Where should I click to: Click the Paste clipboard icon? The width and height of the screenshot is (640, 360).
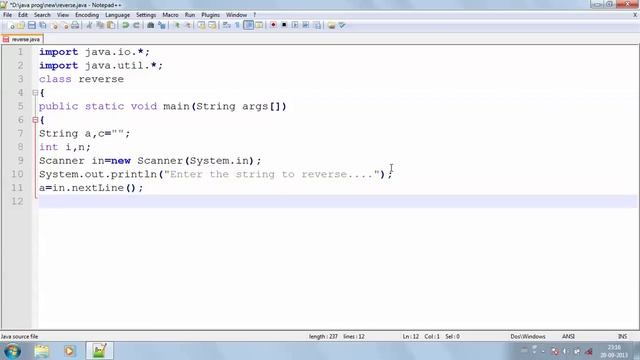click(111, 25)
